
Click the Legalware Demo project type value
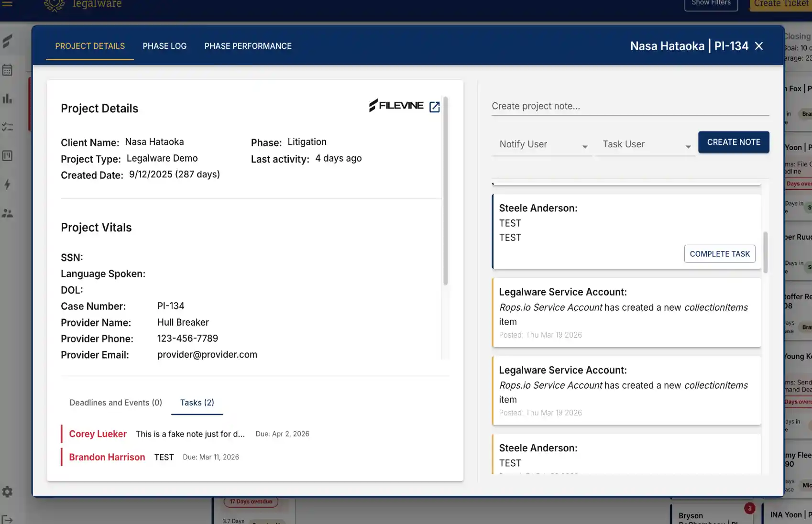[x=162, y=158]
